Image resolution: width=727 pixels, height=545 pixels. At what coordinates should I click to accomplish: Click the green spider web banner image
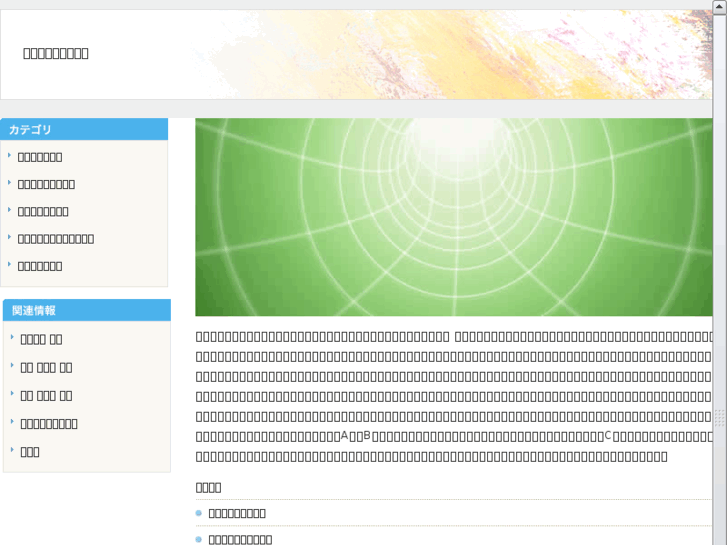[453, 217]
